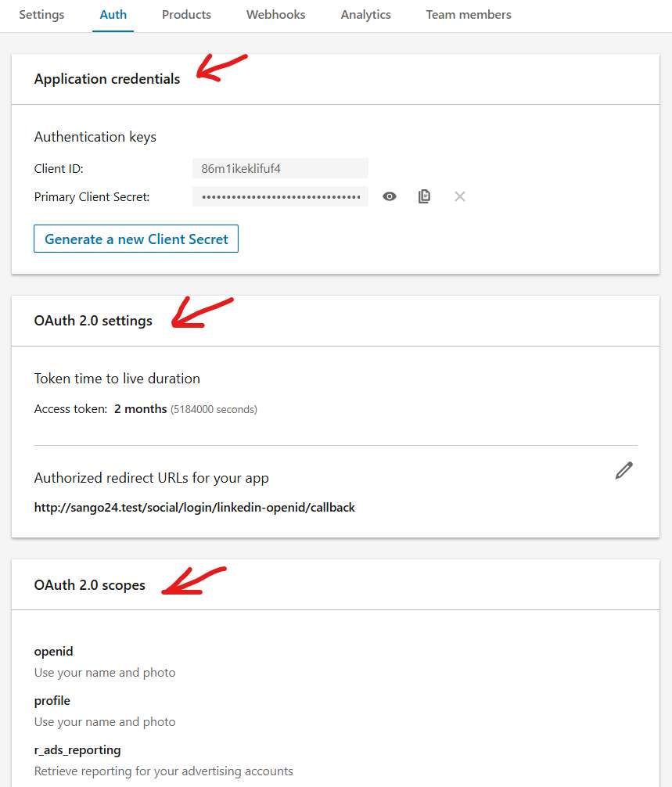The image size is (672, 787).
Task: Click the Application credentials heading
Action: (106, 78)
